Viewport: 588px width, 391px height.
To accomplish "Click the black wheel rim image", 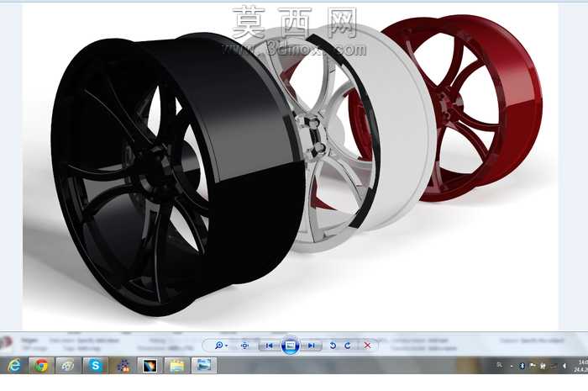I will [176, 175].
